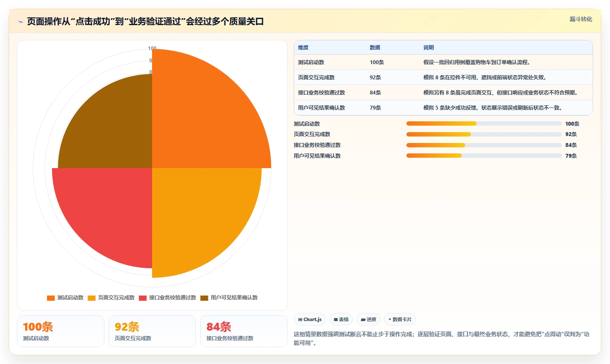The width and height of the screenshot is (610, 364).
Task: Click the 页面交互完成数 progress bar
Action: coord(484,134)
